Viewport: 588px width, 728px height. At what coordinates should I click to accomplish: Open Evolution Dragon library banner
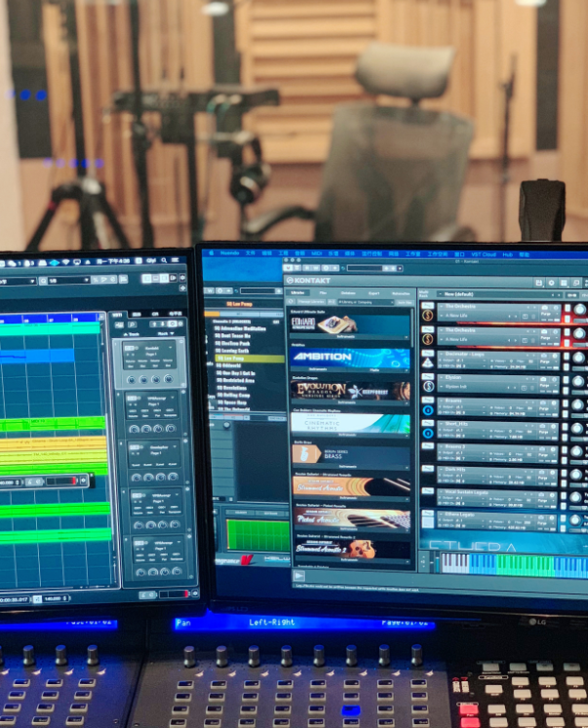click(350, 391)
